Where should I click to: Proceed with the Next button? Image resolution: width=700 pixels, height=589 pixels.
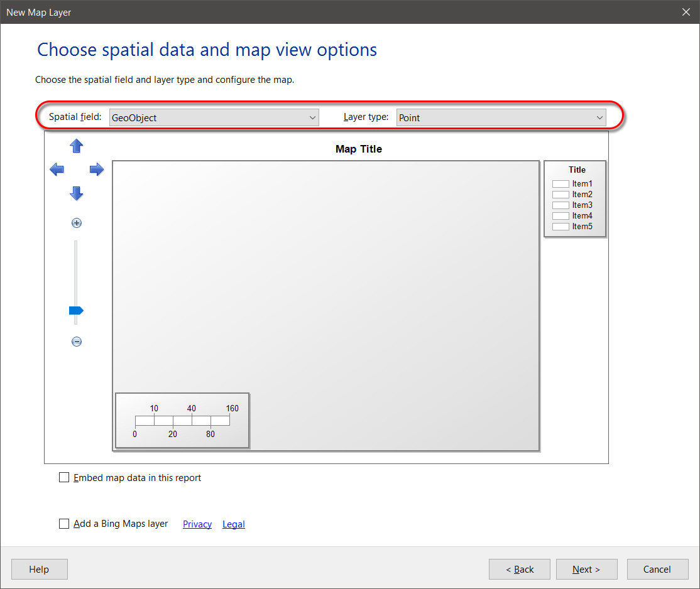tap(586, 570)
